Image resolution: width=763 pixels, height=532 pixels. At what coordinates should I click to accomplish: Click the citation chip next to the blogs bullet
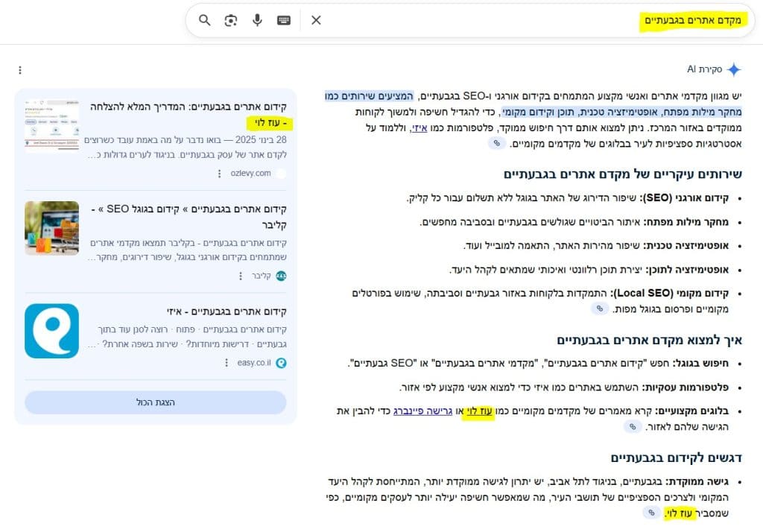click(633, 425)
